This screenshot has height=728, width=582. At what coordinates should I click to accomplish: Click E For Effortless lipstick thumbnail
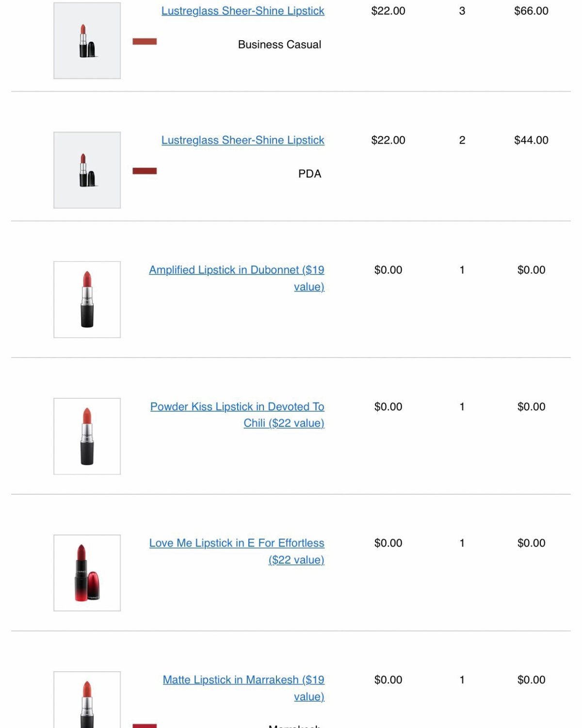pyautogui.click(x=87, y=573)
